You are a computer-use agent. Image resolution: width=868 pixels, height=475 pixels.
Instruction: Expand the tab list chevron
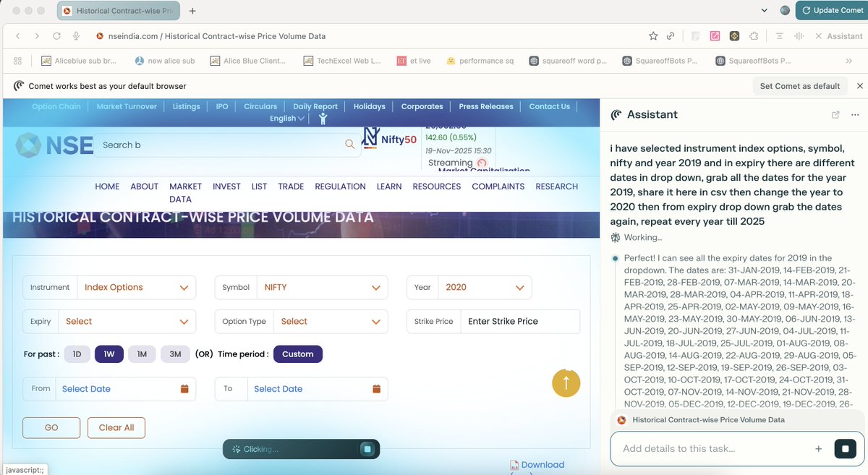tap(766, 11)
